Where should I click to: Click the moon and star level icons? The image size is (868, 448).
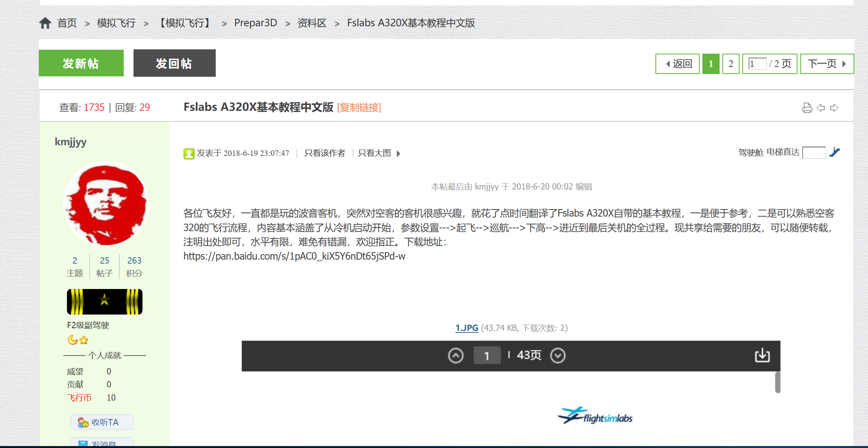[78, 340]
